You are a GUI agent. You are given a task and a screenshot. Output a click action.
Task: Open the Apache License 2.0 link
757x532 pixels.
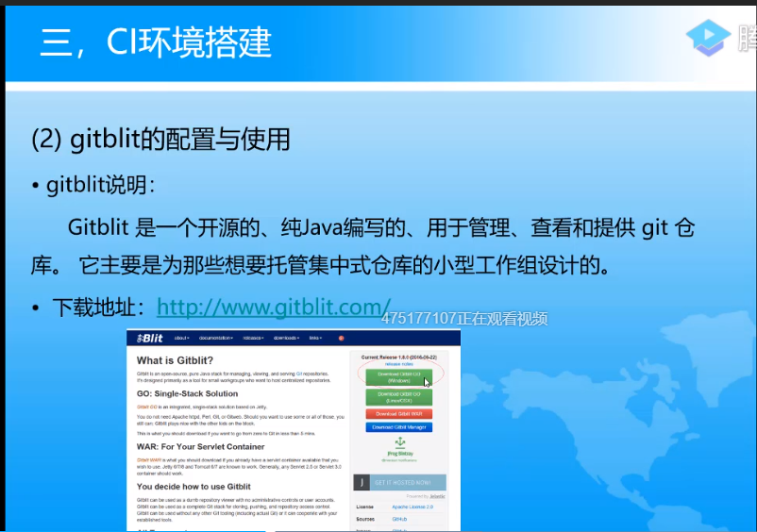412,507
